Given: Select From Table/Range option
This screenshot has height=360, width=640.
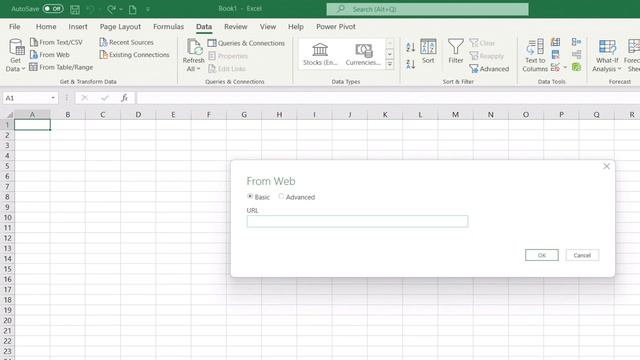Looking at the screenshot, I should point(61,67).
